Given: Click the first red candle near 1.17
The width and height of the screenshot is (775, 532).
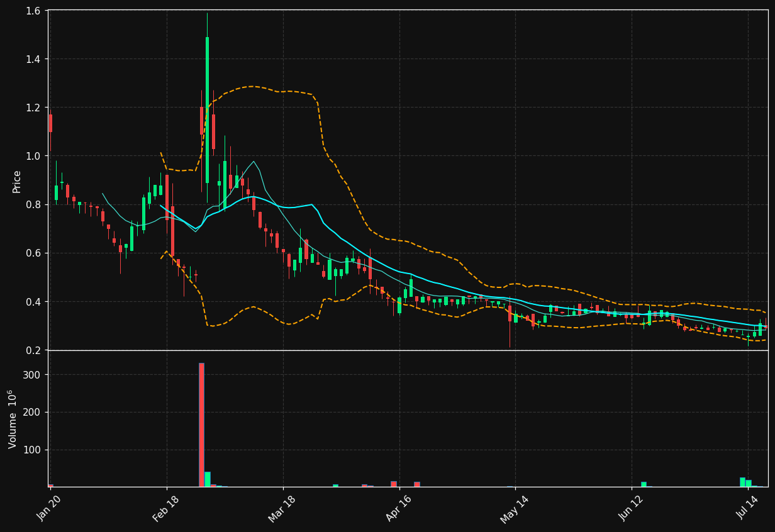Looking at the screenshot, I should pos(50,123).
